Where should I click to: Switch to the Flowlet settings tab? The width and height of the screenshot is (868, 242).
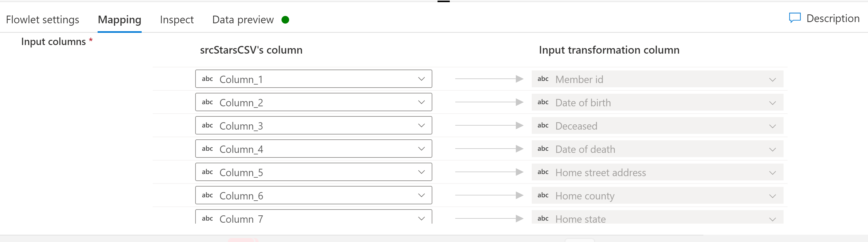pyautogui.click(x=43, y=19)
